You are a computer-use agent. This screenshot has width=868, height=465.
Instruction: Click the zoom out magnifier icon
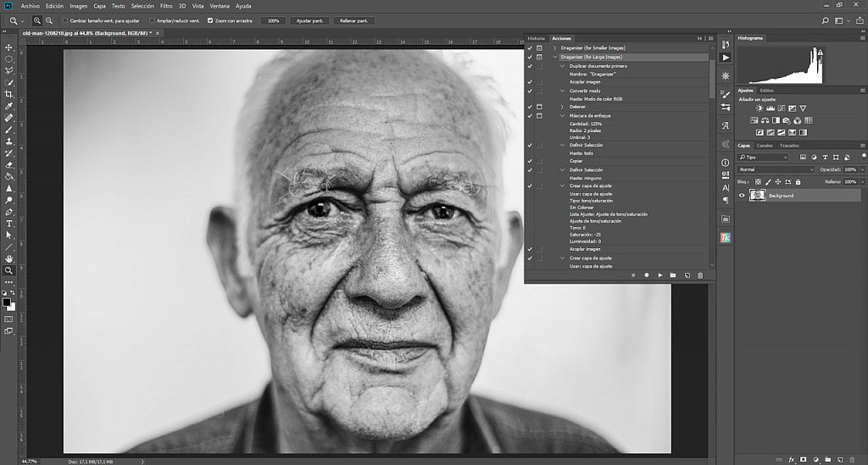(x=49, y=19)
